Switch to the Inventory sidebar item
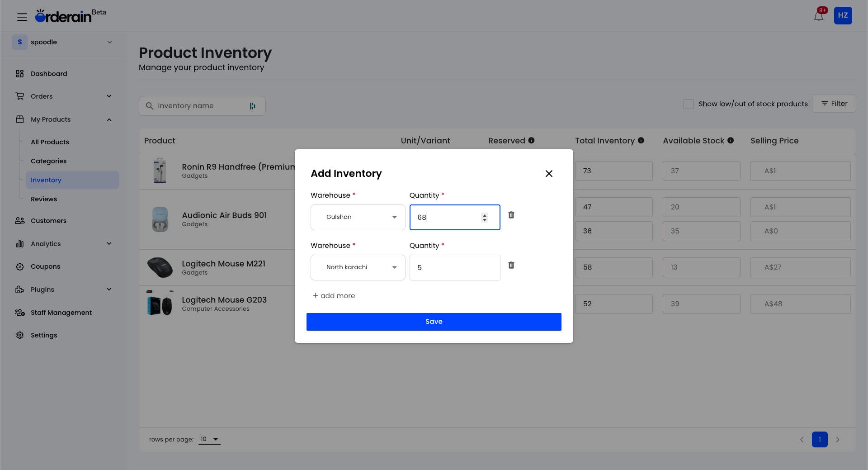The image size is (868, 470). coord(46,180)
